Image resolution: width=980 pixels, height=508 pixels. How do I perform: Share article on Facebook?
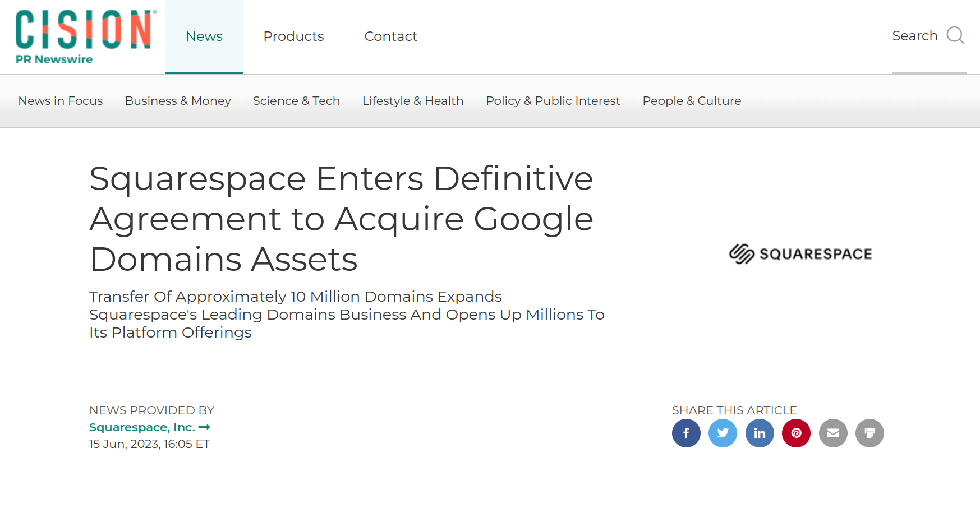click(686, 433)
